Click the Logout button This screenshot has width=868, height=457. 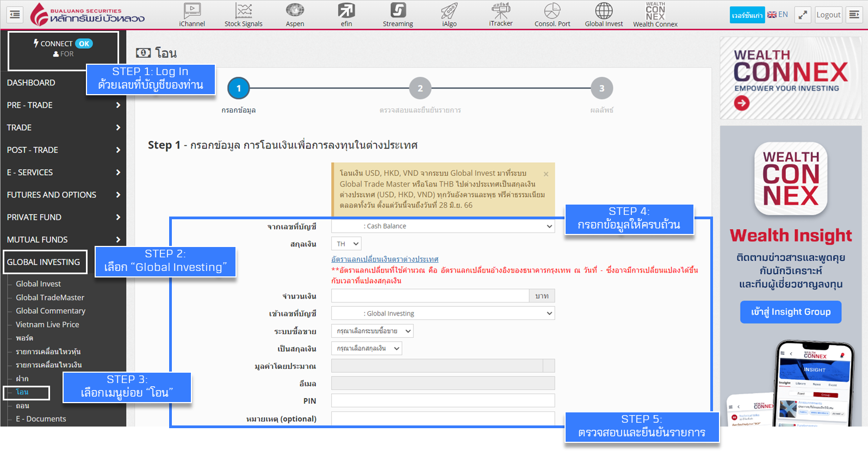pyautogui.click(x=828, y=15)
